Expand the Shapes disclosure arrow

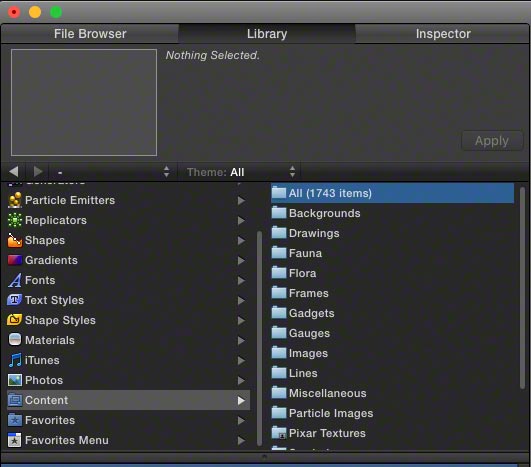[x=241, y=240]
